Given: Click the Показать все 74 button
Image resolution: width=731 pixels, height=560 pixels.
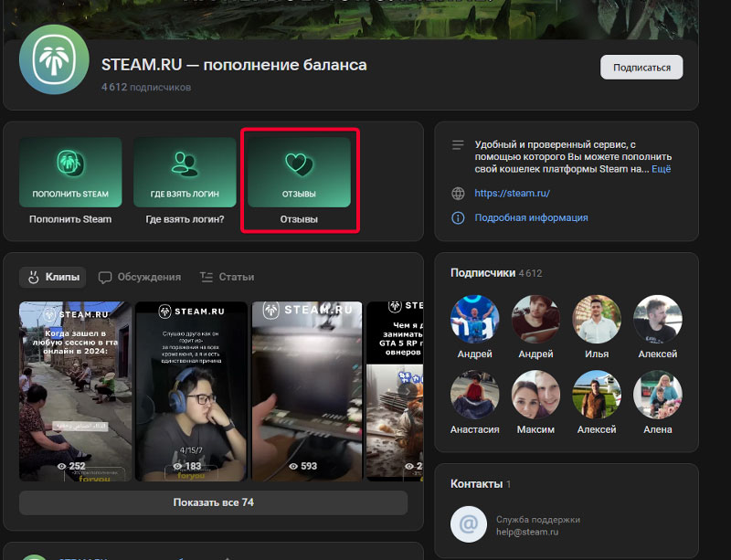Looking at the screenshot, I should 214,502.
